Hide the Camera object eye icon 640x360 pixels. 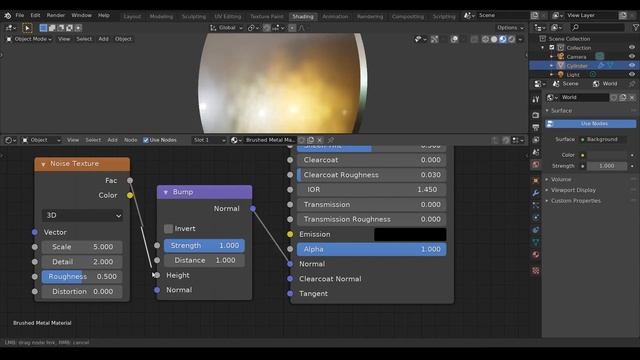pos(632,57)
